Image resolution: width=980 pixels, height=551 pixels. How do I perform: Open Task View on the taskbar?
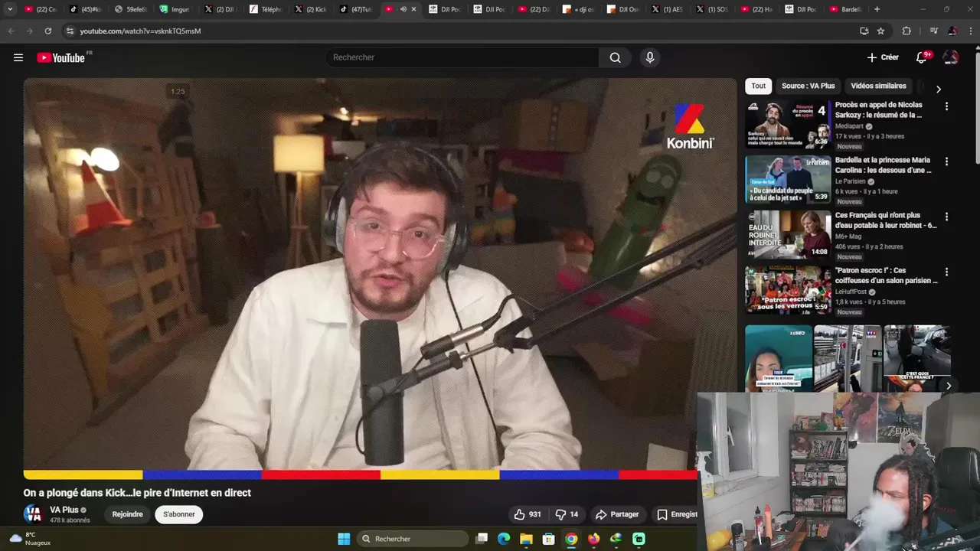coord(482,539)
